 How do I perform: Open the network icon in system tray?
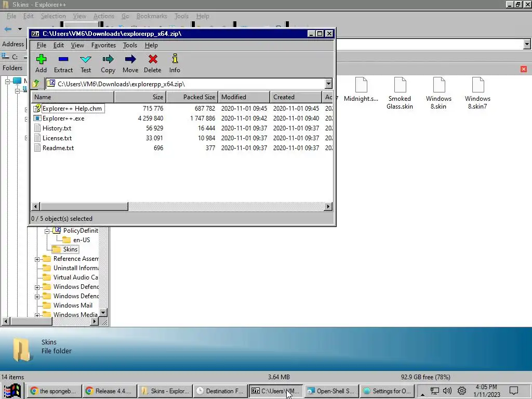tap(435, 391)
